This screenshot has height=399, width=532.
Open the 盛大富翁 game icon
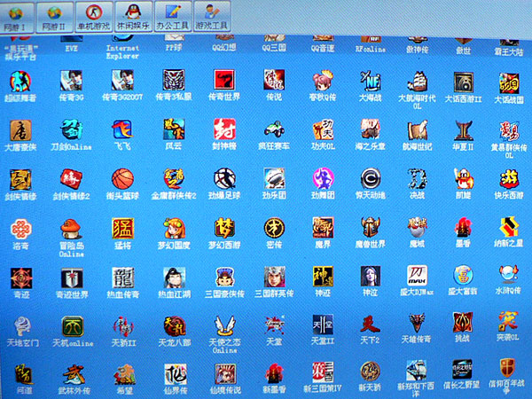point(461,273)
